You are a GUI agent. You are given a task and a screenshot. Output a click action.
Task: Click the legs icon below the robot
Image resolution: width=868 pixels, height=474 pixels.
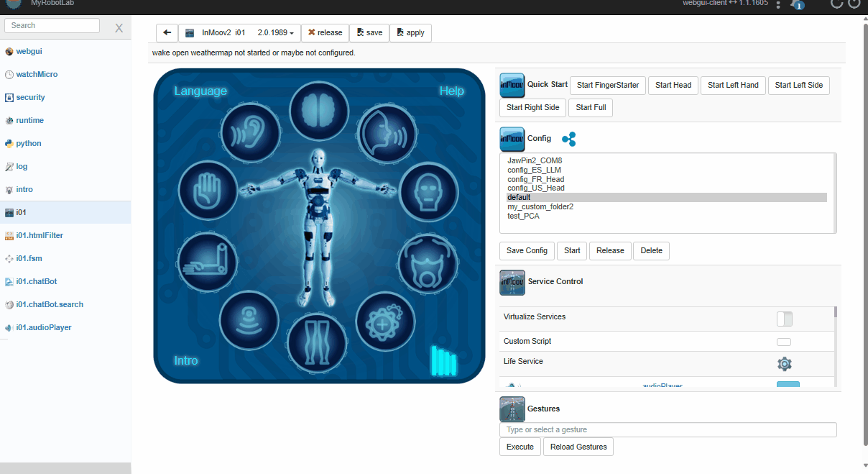(x=316, y=341)
